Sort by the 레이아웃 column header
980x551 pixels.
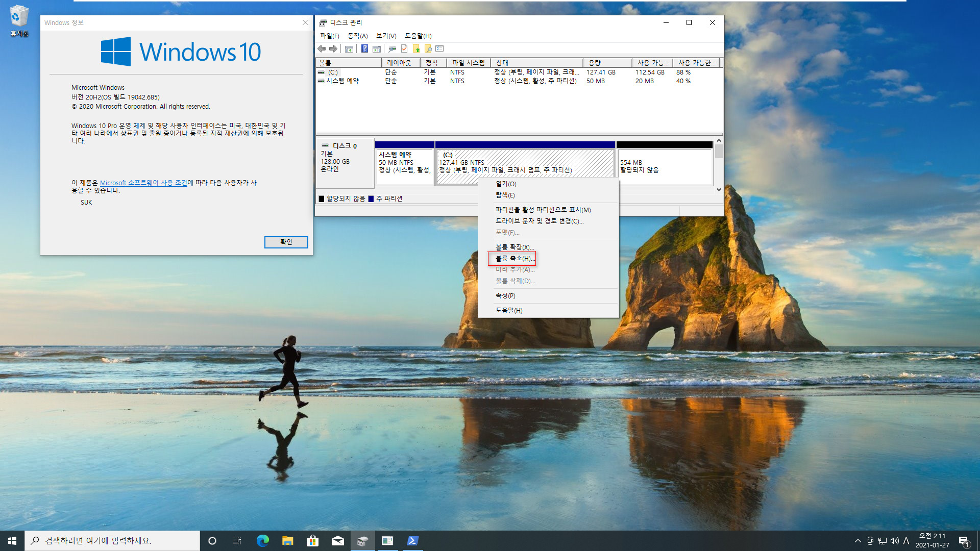401,63
